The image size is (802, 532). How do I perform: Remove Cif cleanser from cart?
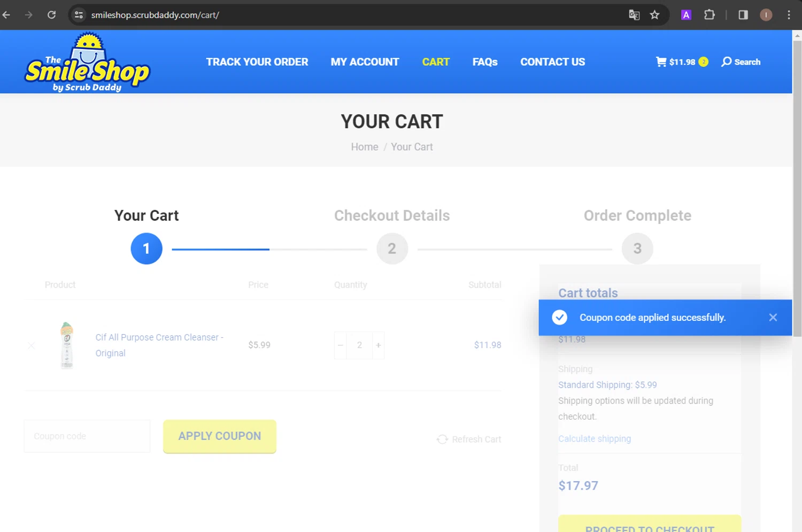tap(31, 345)
